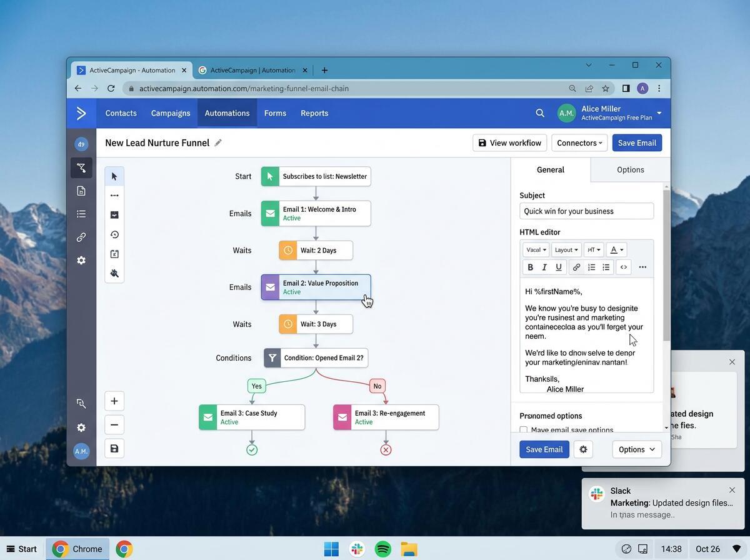Go to the Forms menu
Screen dimensions: 750x560
tap(275, 113)
